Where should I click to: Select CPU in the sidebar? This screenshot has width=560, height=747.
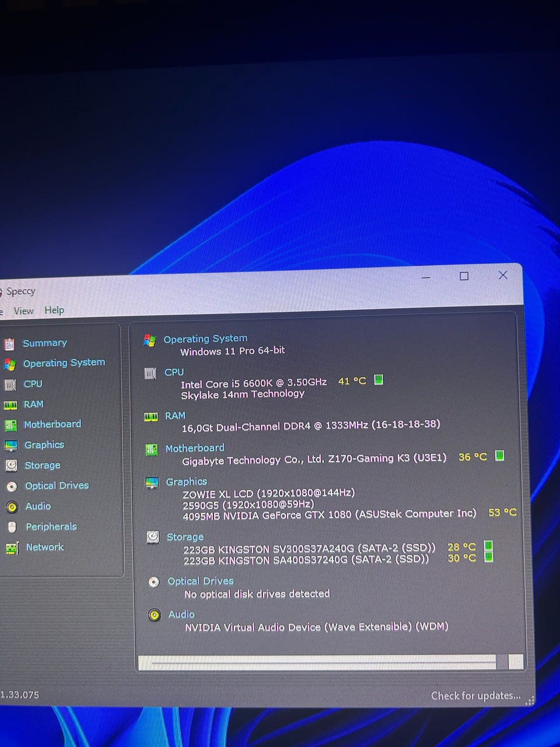click(33, 384)
